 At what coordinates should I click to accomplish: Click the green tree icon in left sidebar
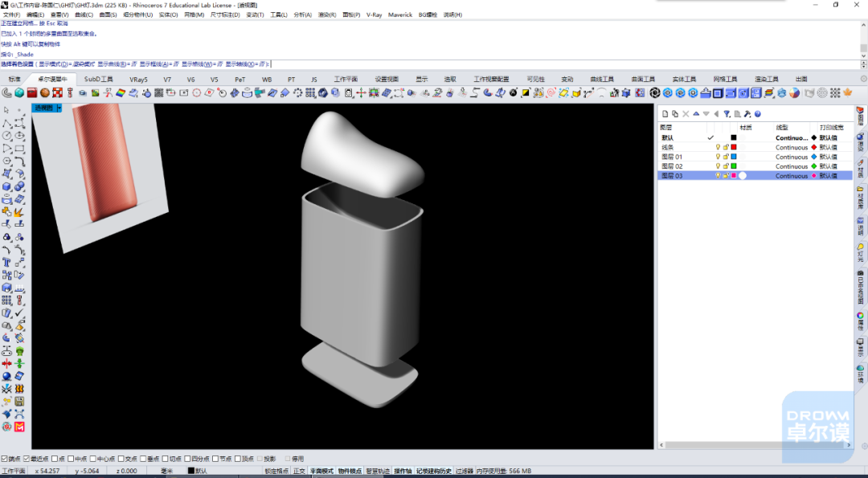(19, 351)
